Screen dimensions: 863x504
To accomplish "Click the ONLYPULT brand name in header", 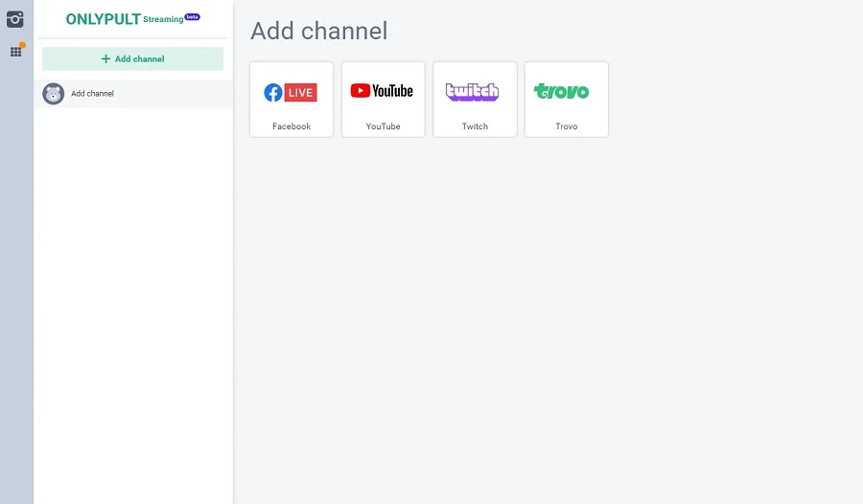I will coord(103,19).
